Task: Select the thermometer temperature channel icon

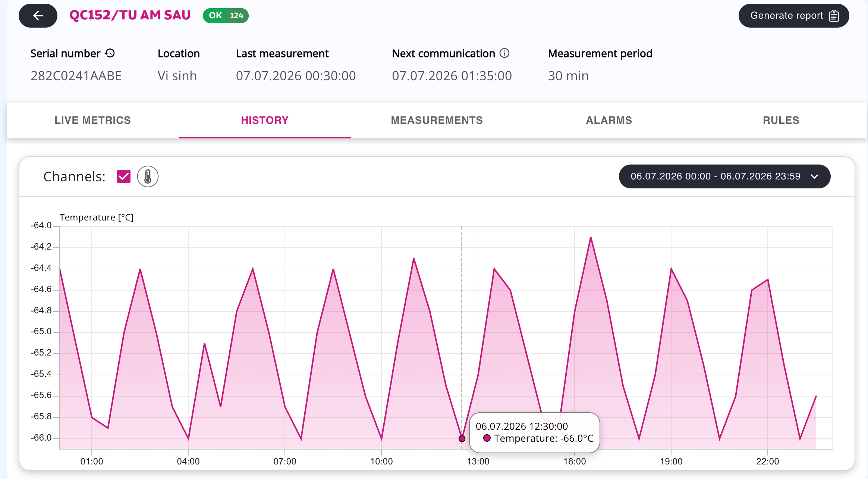Action: click(148, 176)
